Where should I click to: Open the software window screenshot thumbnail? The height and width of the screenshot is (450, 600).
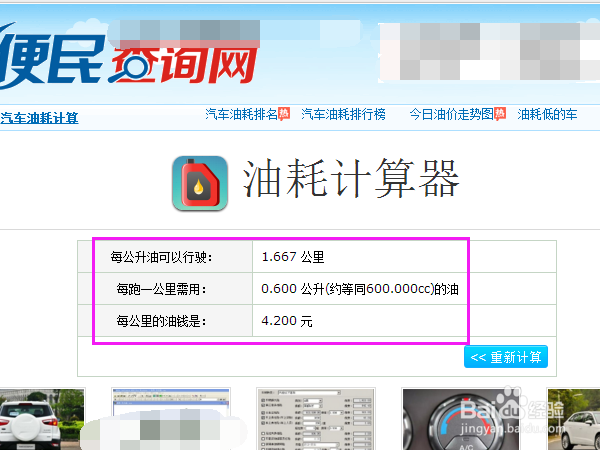coord(171,419)
